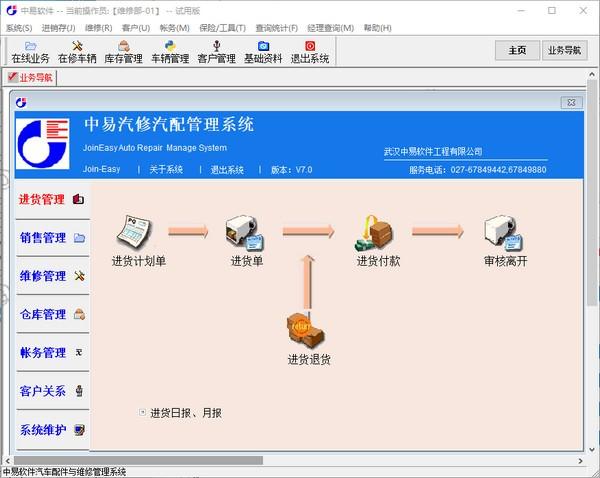600x478 pixels.
Task: Open 维修(R) menu
Action: (98, 28)
